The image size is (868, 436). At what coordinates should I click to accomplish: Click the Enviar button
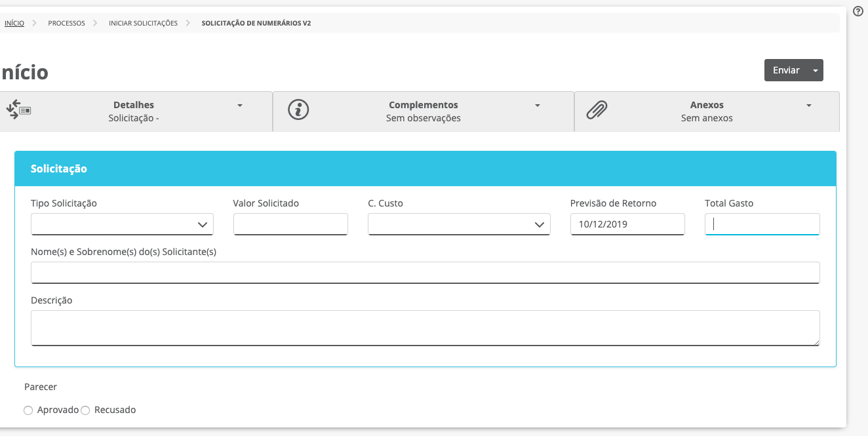tap(786, 70)
